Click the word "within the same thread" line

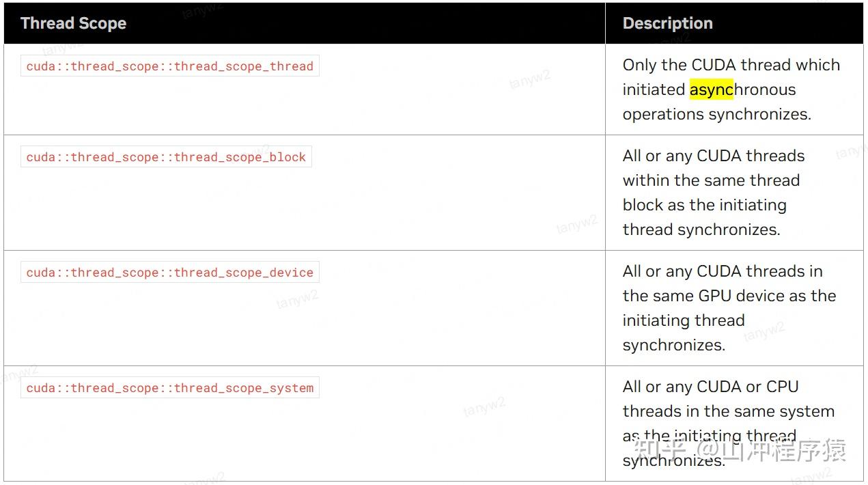[x=710, y=180]
